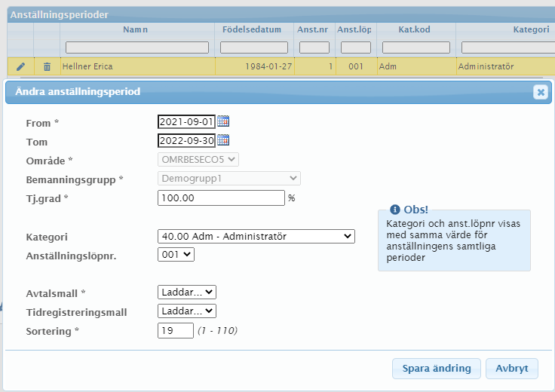Image resolution: width=555 pixels, height=392 pixels.
Task: Open the Avtalsmall dropdown
Action: (x=186, y=292)
